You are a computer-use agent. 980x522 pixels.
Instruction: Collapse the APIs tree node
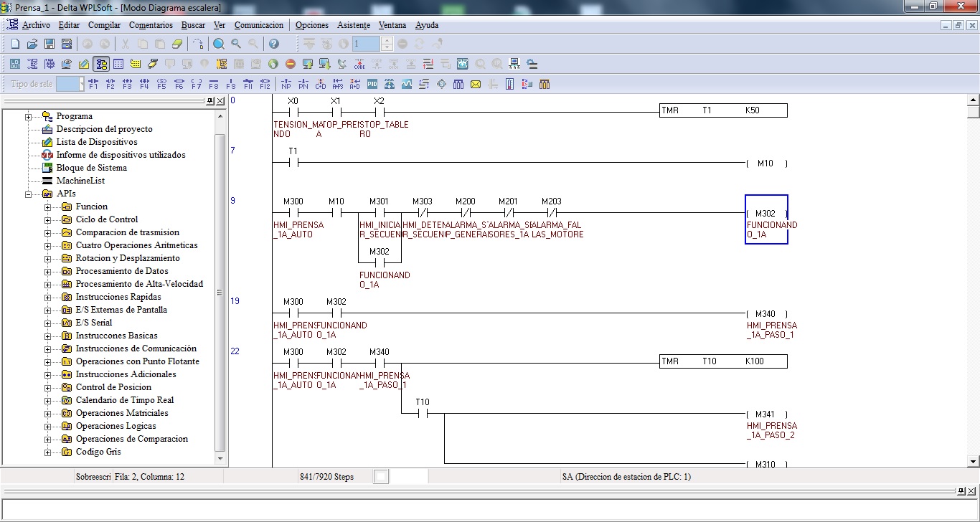[29, 194]
